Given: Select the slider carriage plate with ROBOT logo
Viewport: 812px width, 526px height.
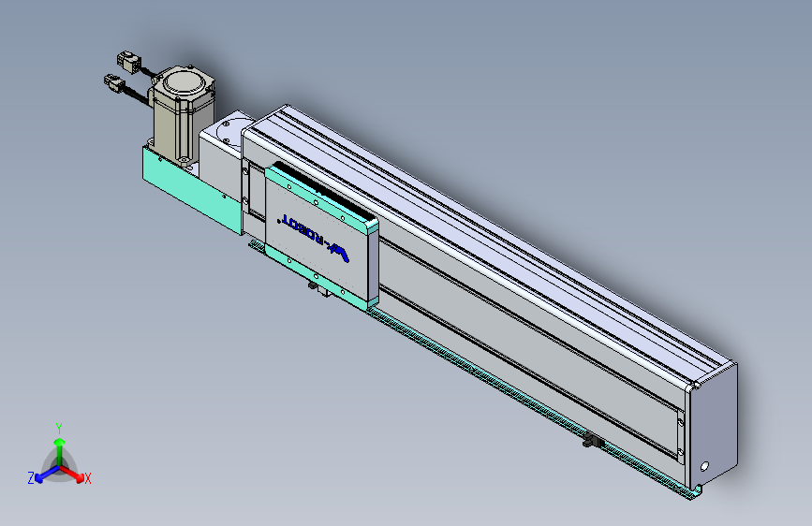Looking at the screenshot, I should click(x=321, y=237).
